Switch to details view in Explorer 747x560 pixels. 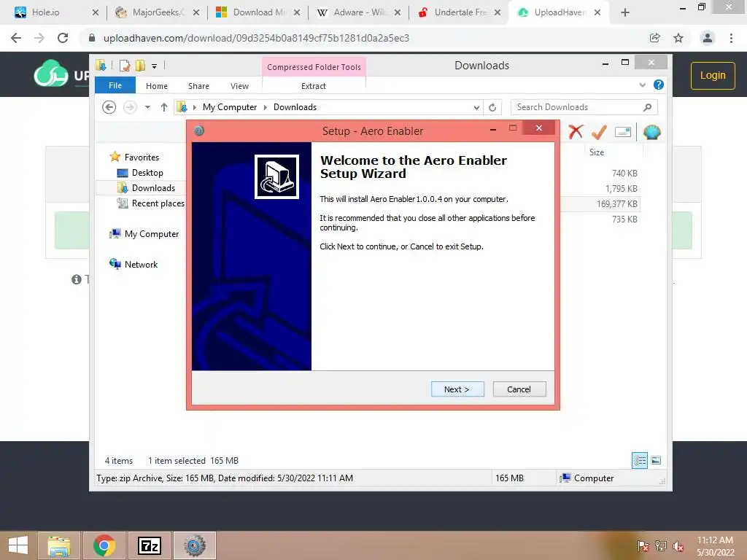coord(639,460)
